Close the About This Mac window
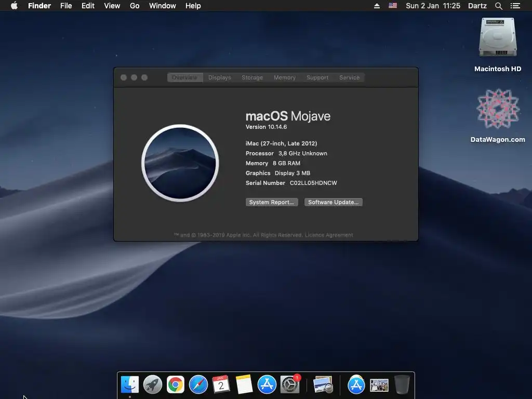The height and width of the screenshot is (399, 532). coord(124,77)
